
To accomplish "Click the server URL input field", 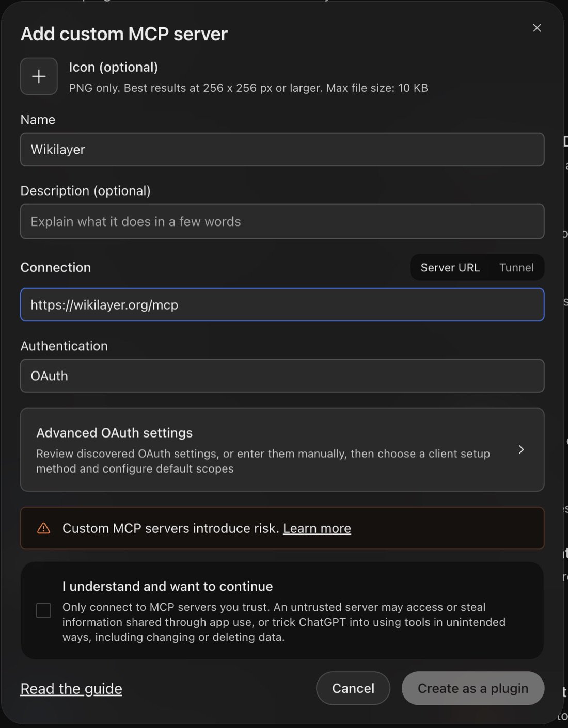I will [282, 304].
